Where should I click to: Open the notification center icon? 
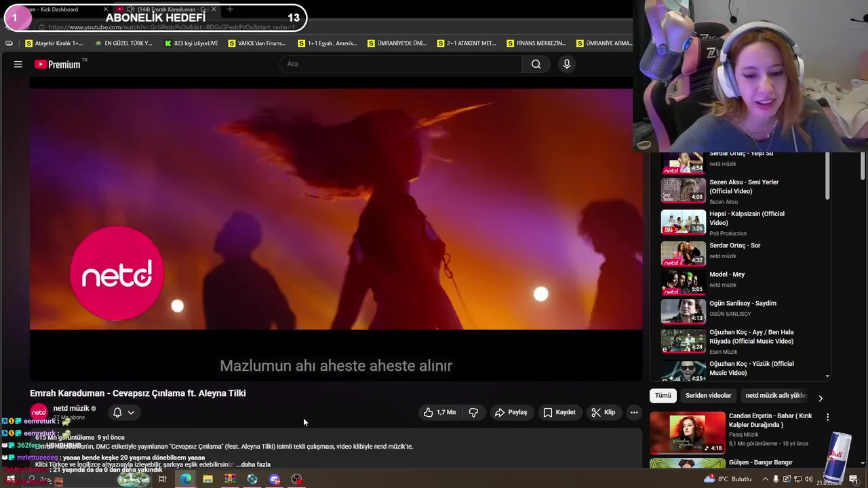[854, 479]
